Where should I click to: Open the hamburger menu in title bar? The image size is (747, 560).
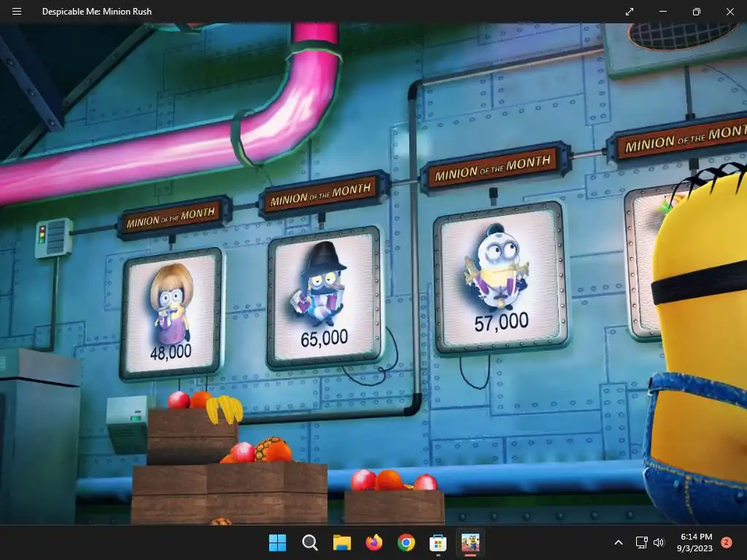click(x=17, y=12)
